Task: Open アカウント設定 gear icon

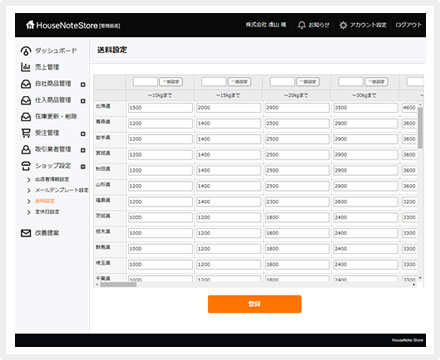Action: point(343,25)
